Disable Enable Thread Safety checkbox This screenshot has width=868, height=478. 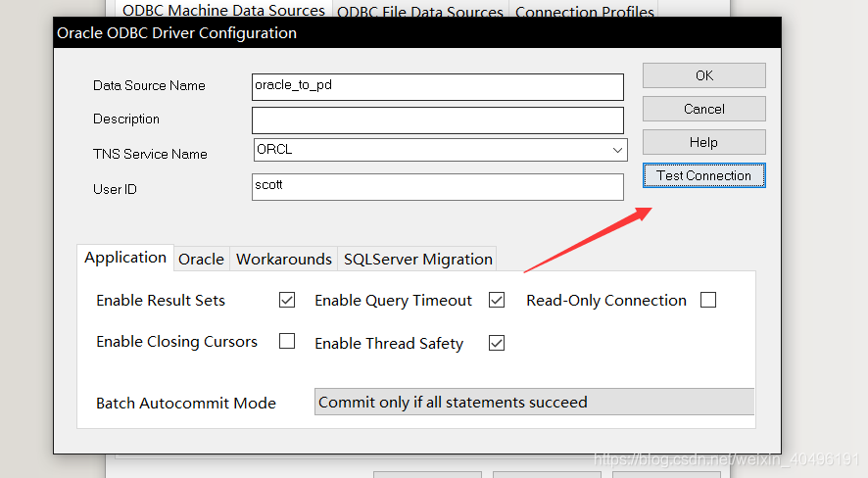[x=497, y=343]
